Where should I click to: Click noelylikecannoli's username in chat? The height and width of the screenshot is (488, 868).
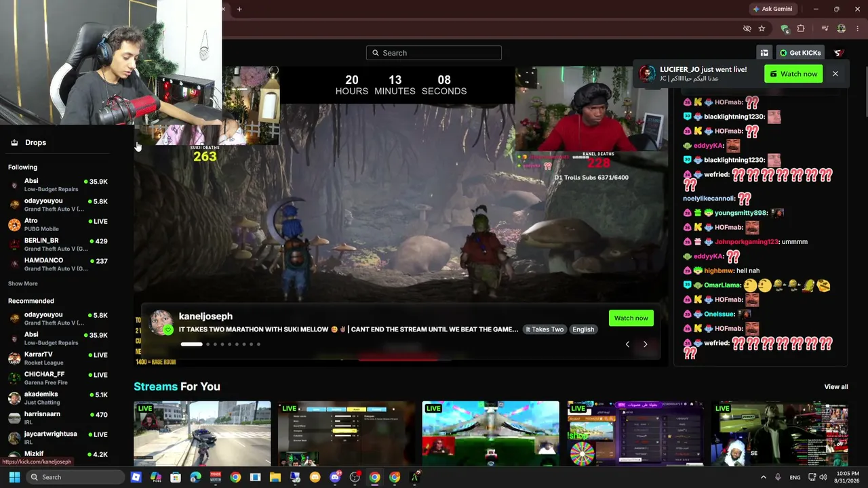click(709, 199)
